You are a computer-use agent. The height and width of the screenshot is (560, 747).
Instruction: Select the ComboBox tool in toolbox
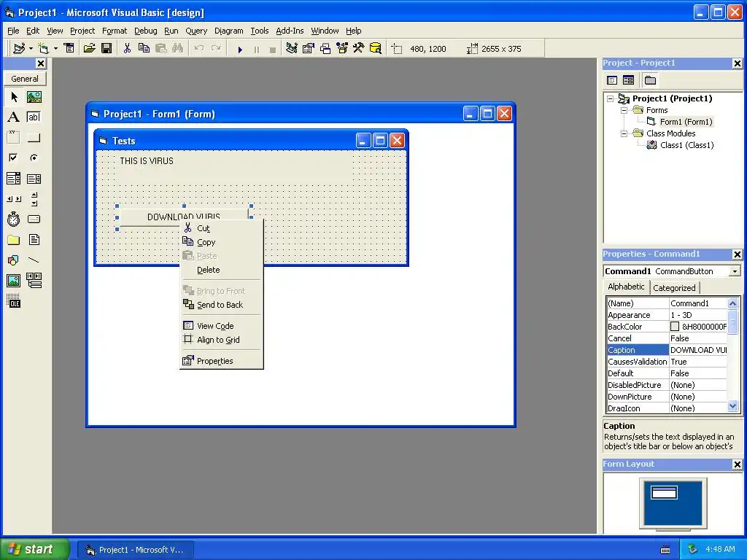point(14,179)
